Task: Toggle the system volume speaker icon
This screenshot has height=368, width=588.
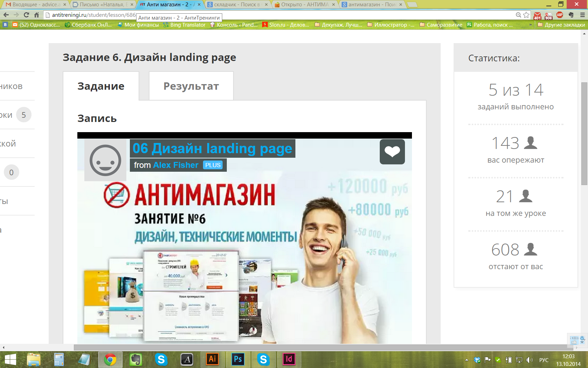Action: [x=529, y=360]
